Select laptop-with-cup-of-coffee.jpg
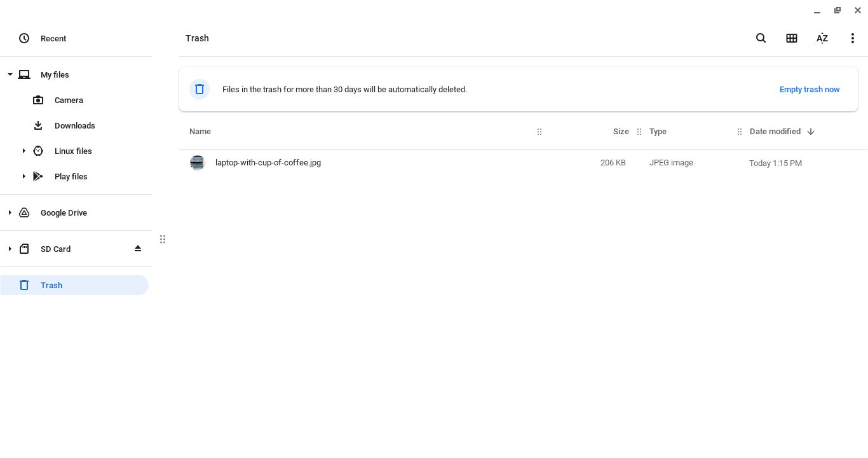Viewport: 868px width, 458px height. point(268,163)
